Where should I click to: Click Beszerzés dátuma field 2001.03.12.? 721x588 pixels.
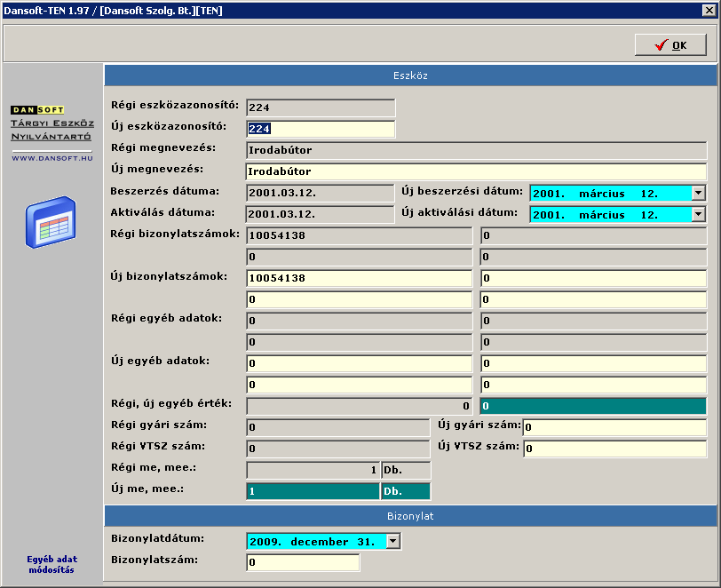coord(321,193)
